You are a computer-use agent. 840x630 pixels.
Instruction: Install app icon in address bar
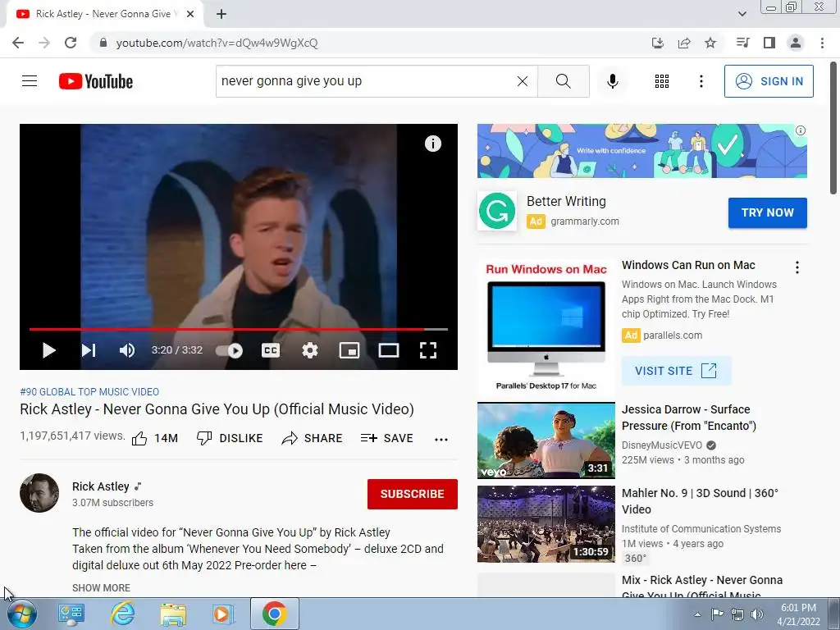pos(658,43)
